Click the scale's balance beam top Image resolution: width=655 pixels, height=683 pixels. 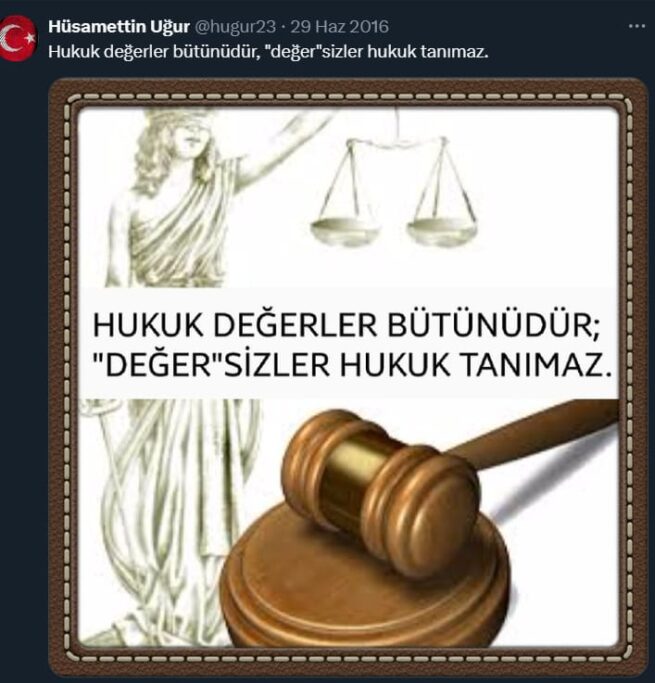coord(396,142)
